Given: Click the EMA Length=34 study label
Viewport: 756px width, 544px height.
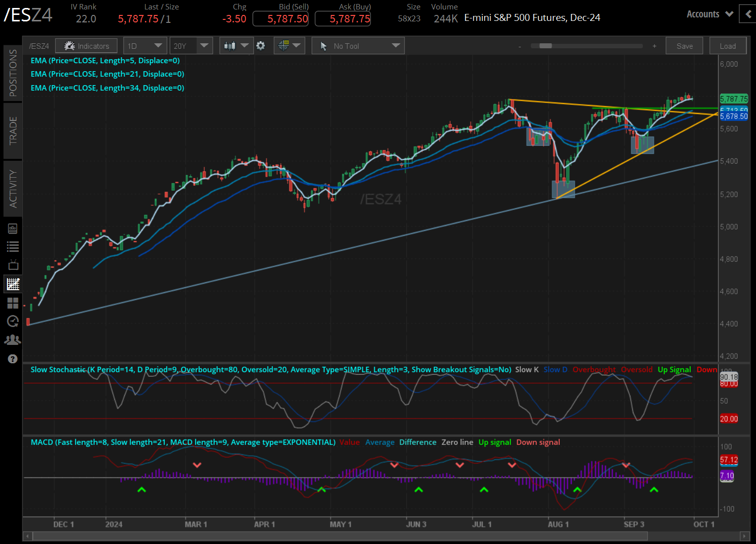Looking at the screenshot, I should click(108, 88).
